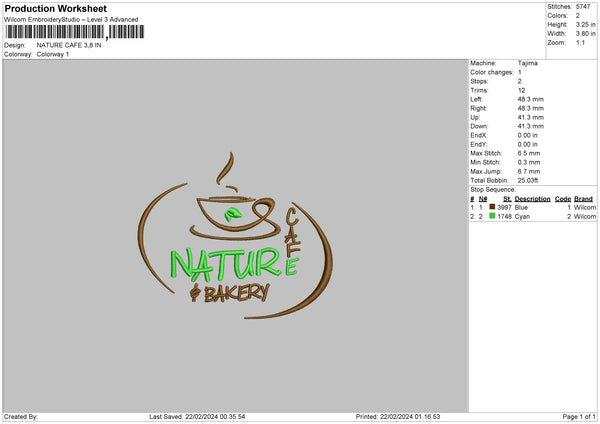Click the "Code" column header
Screen dimensions: 600x424
563,199
